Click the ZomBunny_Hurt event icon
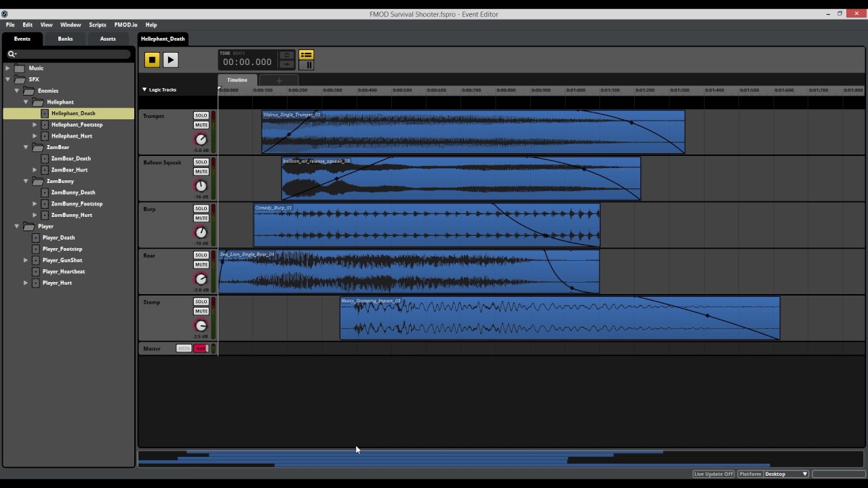 (x=45, y=215)
